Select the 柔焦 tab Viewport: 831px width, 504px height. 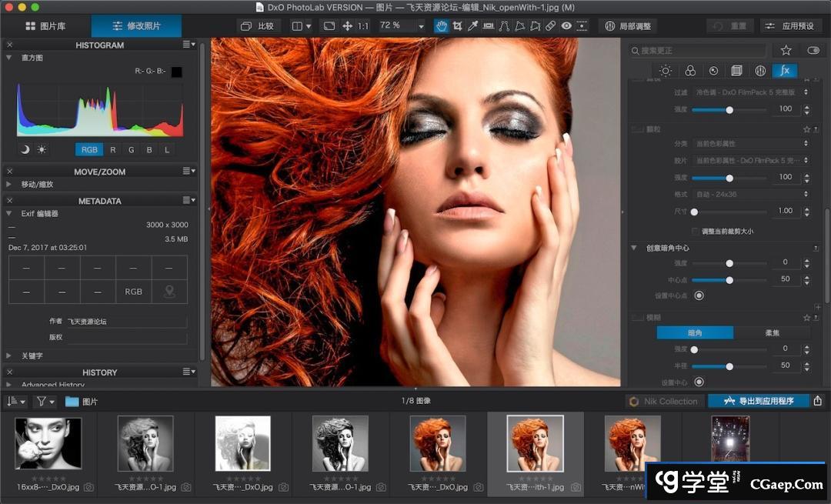click(x=772, y=332)
